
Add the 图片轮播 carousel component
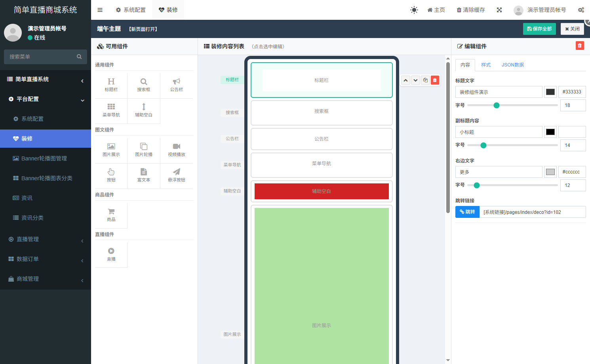[x=144, y=150]
